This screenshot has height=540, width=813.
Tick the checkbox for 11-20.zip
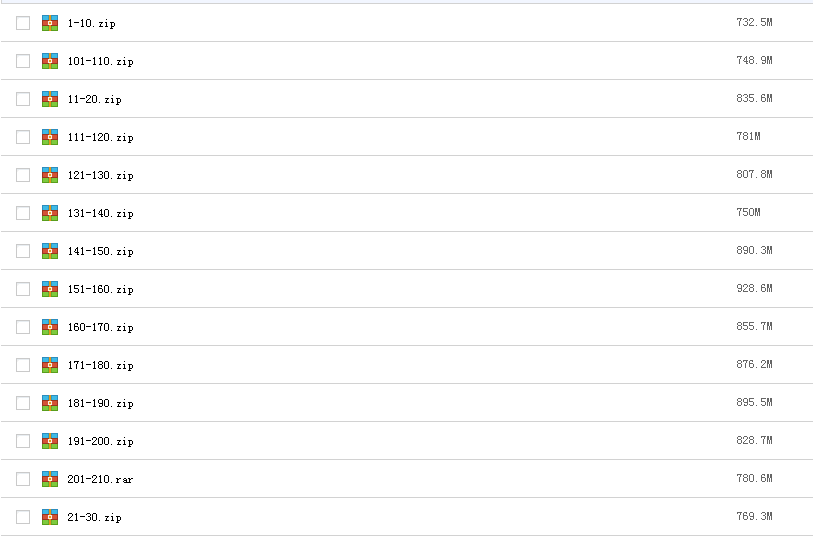23,99
